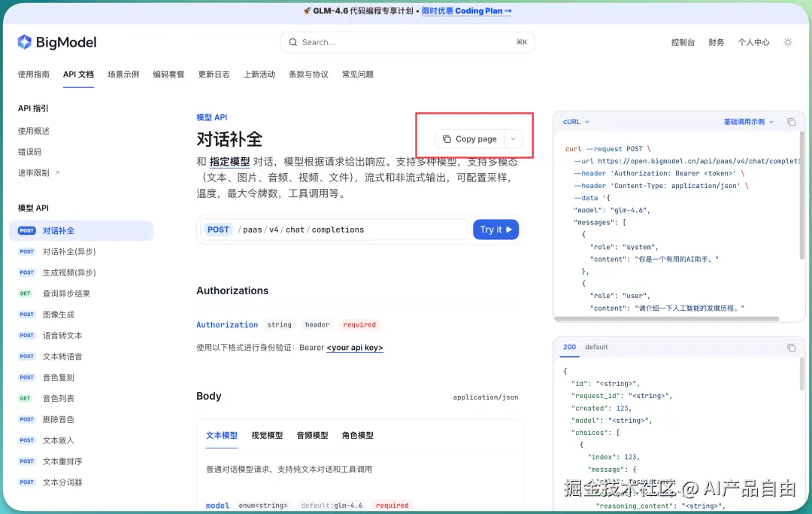Toggle the theme with the sun icon

[x=787, y=43]
